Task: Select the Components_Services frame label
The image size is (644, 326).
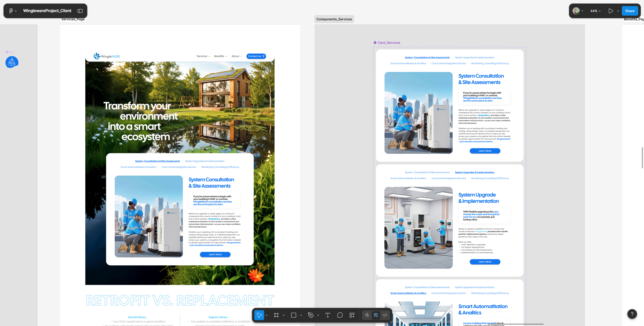Action: coord(334,19)
